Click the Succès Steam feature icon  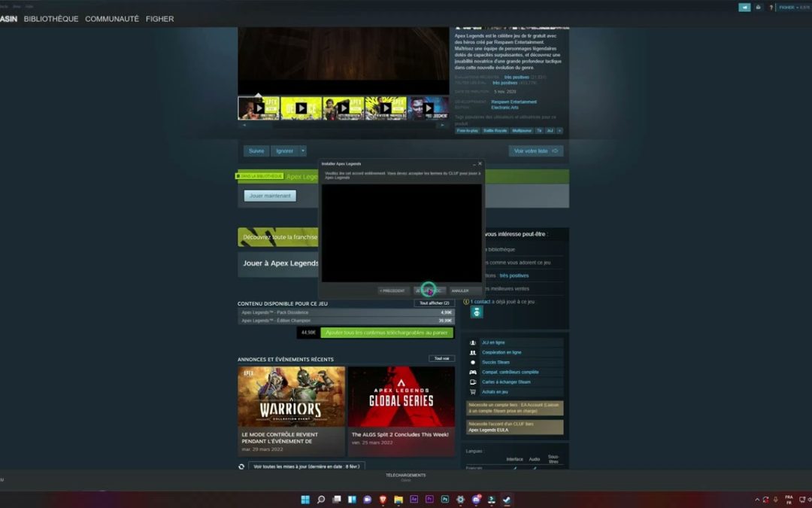click(473, 362)
